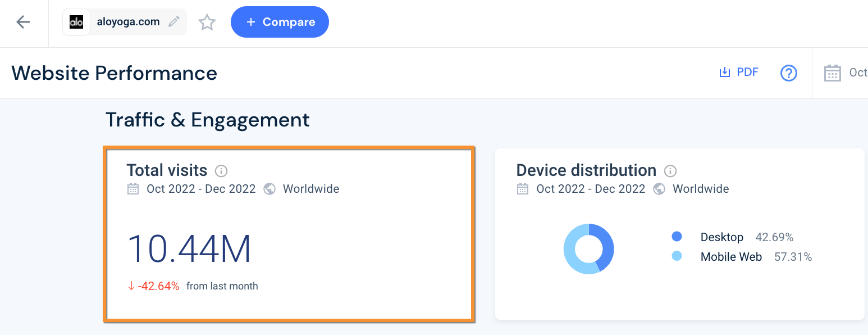Click Worldwide in Device distribution card
Screen dimensions: 868x335
click(x=701, y=189)
